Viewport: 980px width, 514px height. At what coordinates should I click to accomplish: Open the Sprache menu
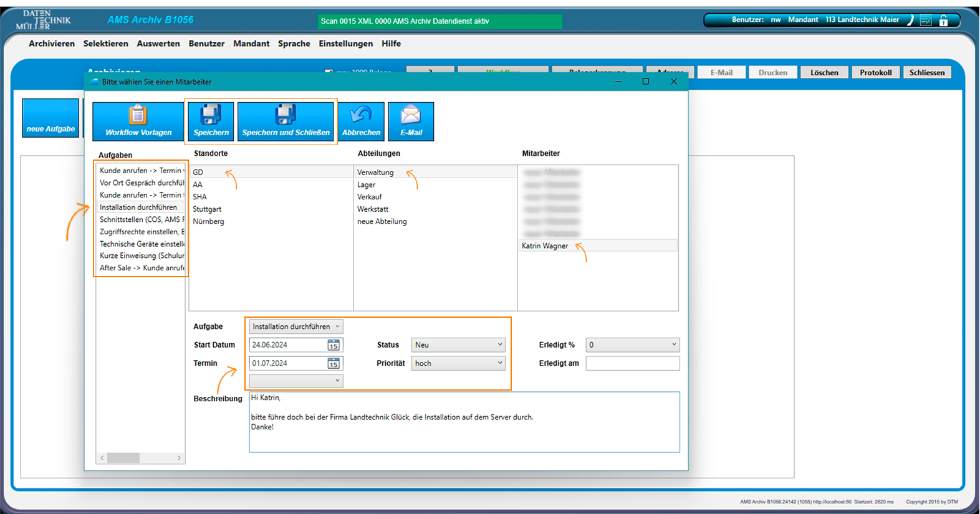point(294,44)
